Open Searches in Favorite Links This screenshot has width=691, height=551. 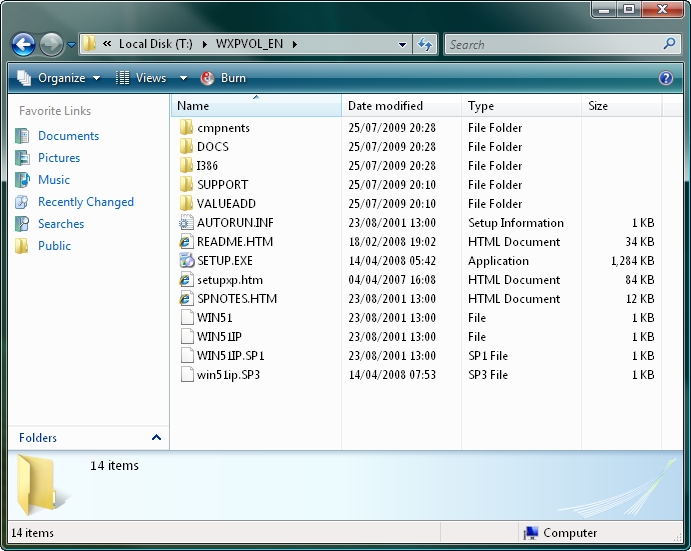[61, 224]
